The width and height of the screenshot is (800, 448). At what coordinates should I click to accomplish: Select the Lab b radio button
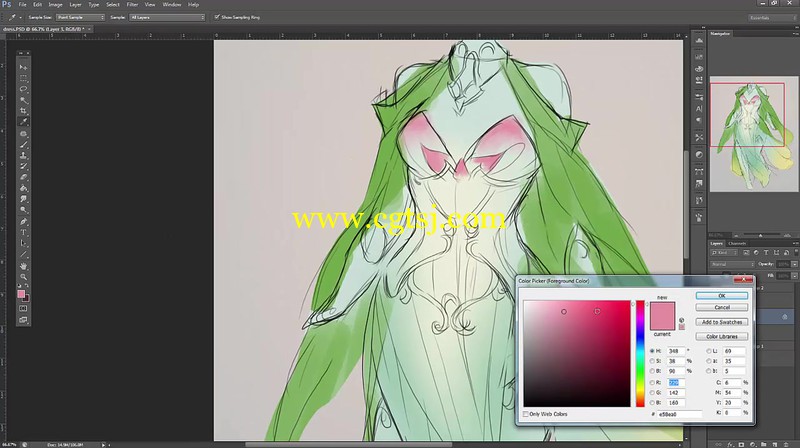(x=709, y=371)
